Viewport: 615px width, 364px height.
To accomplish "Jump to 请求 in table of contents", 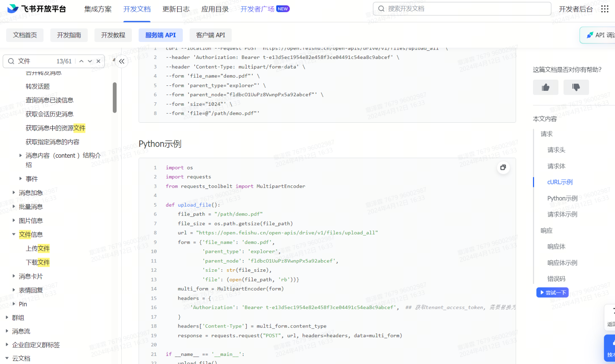I will click(546, 134).
